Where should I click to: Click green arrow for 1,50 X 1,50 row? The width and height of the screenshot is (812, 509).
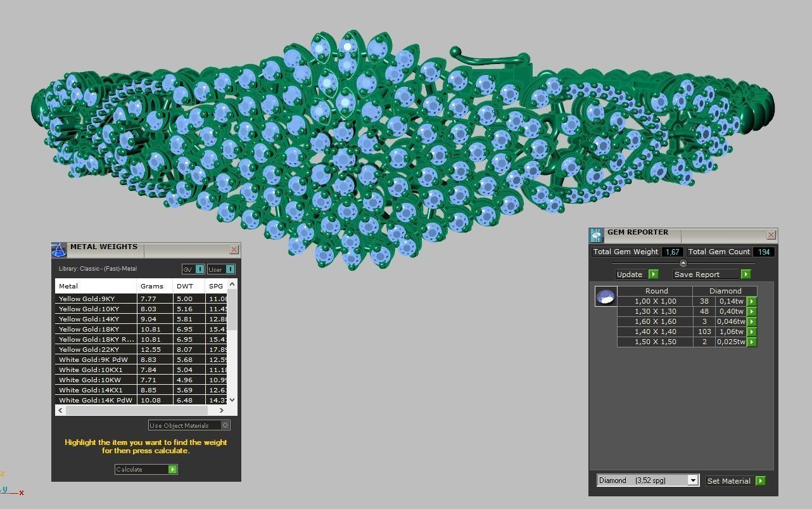[752, 342]
